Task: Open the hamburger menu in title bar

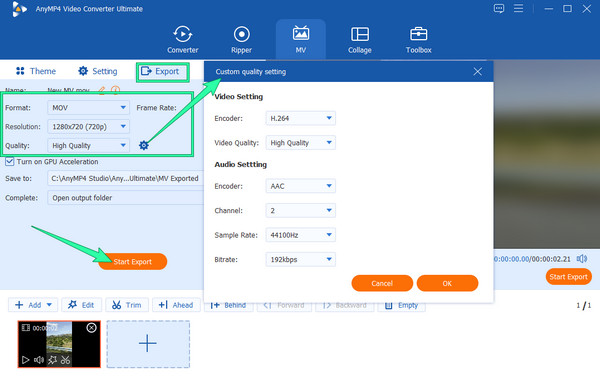Action: [x=518, y=8]
